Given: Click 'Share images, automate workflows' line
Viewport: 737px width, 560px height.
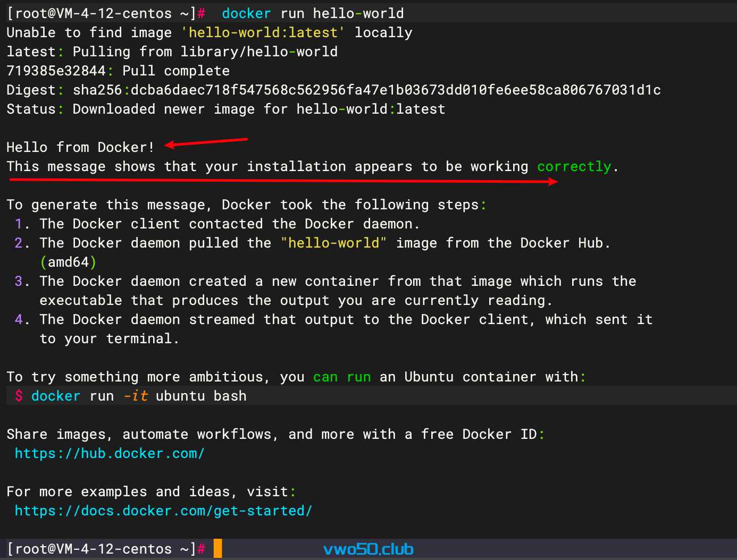Looking at the screenshot, I should click(x=275, y=434).
